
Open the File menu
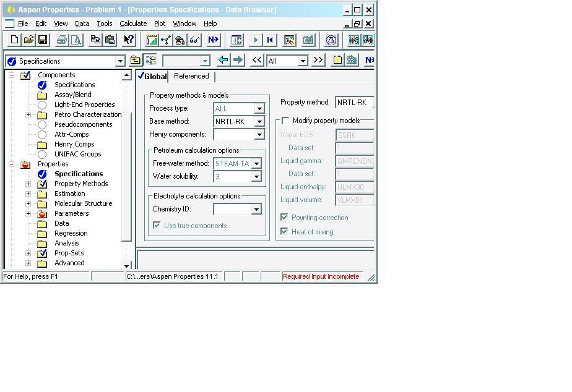point(23,23)
